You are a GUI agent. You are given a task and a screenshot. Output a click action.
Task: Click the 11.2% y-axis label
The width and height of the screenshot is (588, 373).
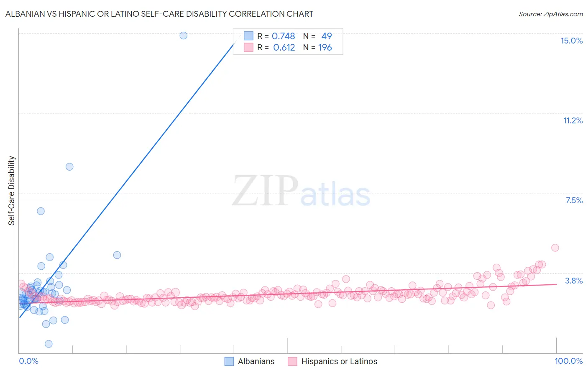tap(573, 120)
